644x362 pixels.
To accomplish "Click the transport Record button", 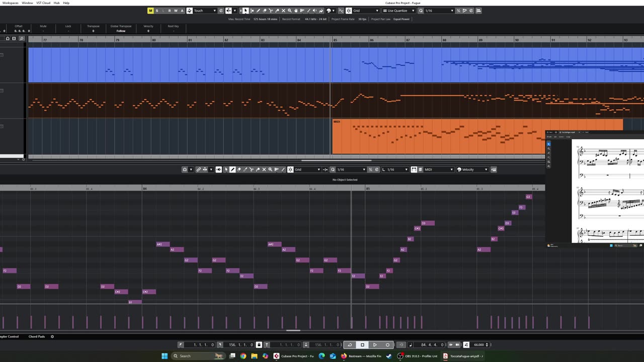I will pos(387,345).
